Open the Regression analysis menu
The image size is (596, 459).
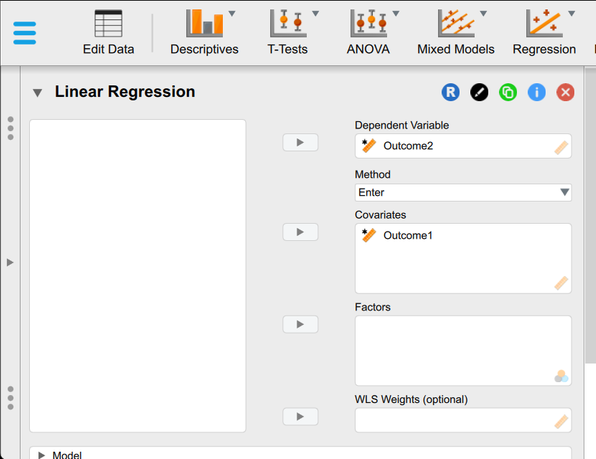[x=544, y=33]
